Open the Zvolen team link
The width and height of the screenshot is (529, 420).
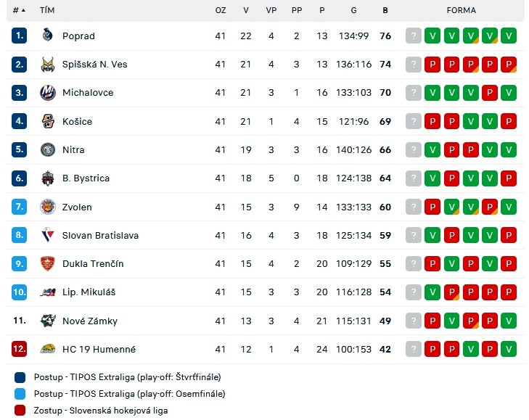pyautogui.click(x=77, y=207)
